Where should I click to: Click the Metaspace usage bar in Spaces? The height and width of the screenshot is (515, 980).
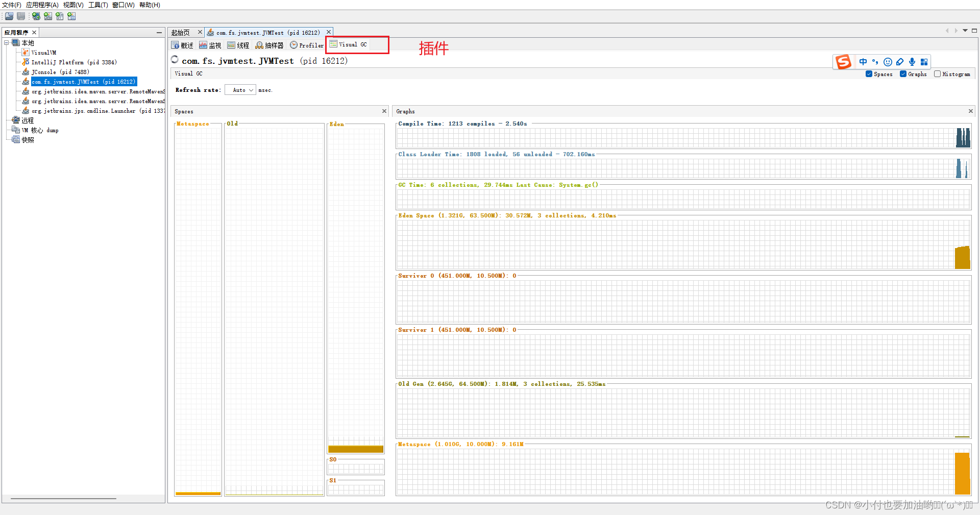pyautogui.click(x=198, y=494)
